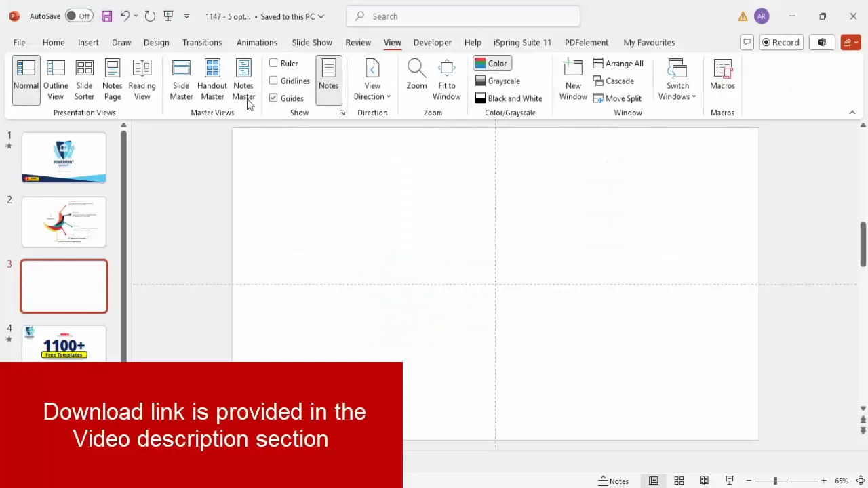Screen dimensions: 868x488
Task: Open a New Window
Action: click(x=573, y=80)
